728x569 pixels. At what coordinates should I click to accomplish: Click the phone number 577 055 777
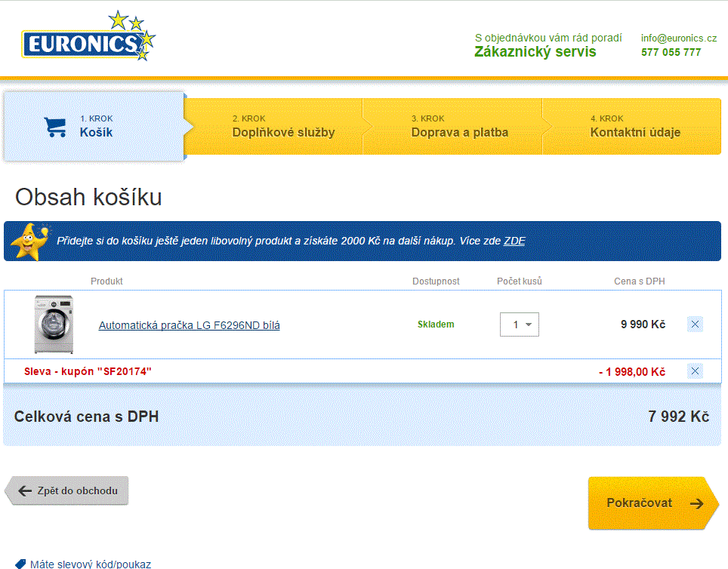(x=671, y=52)
